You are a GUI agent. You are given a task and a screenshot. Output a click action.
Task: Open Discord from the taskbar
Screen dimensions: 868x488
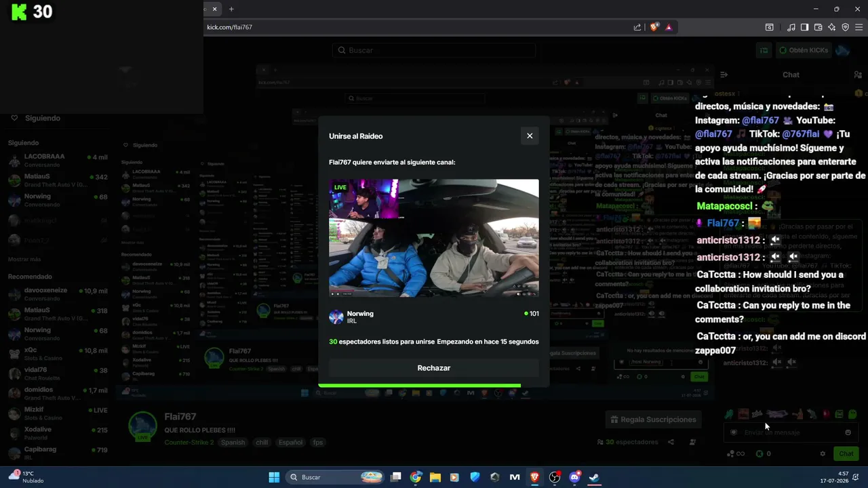coord(574,477)
